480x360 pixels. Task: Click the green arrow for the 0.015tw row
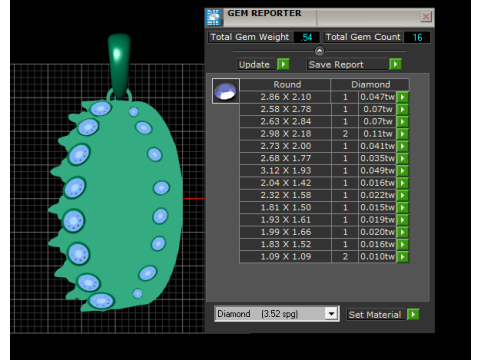click(x=403, y=207)
